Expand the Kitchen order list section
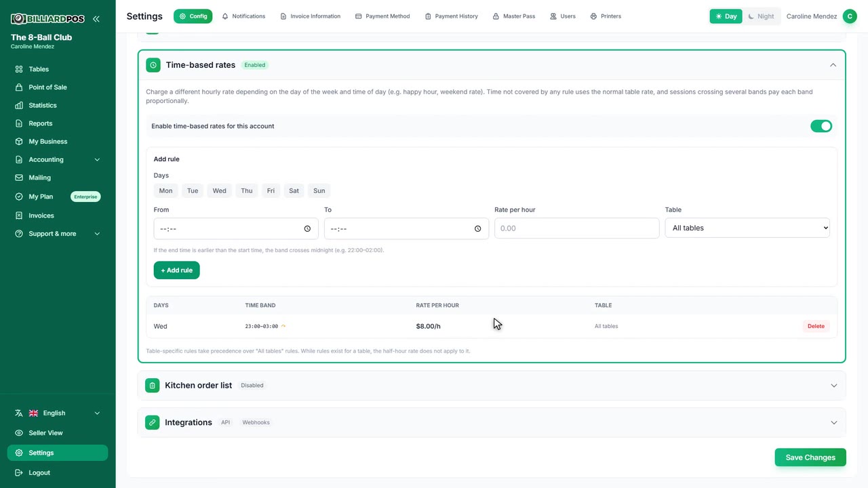Screen dimensions: 868x488 (834, 386)
